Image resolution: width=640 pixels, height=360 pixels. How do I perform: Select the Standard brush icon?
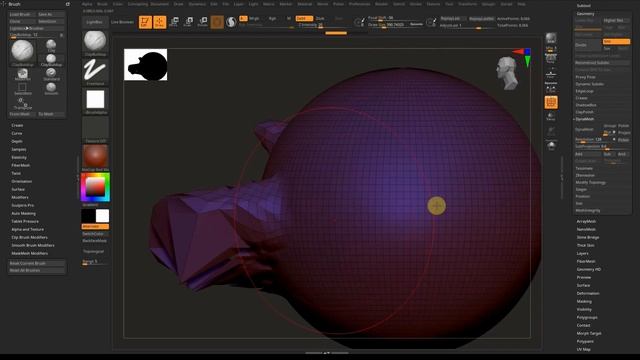(51, 74)
